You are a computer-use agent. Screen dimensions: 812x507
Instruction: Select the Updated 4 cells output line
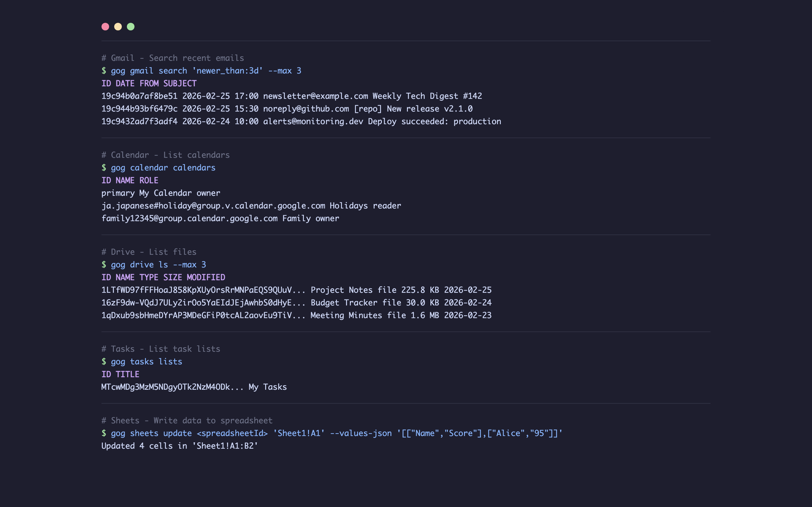(x=180, y=446)
